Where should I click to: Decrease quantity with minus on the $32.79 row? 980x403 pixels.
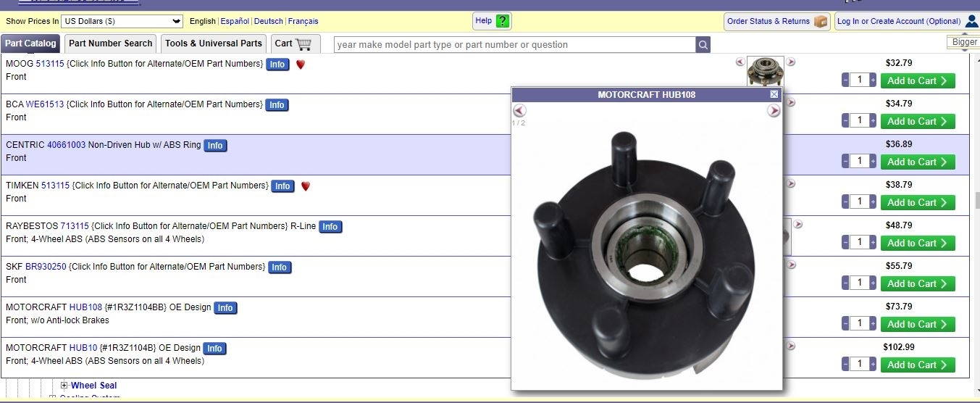(845, 80)
